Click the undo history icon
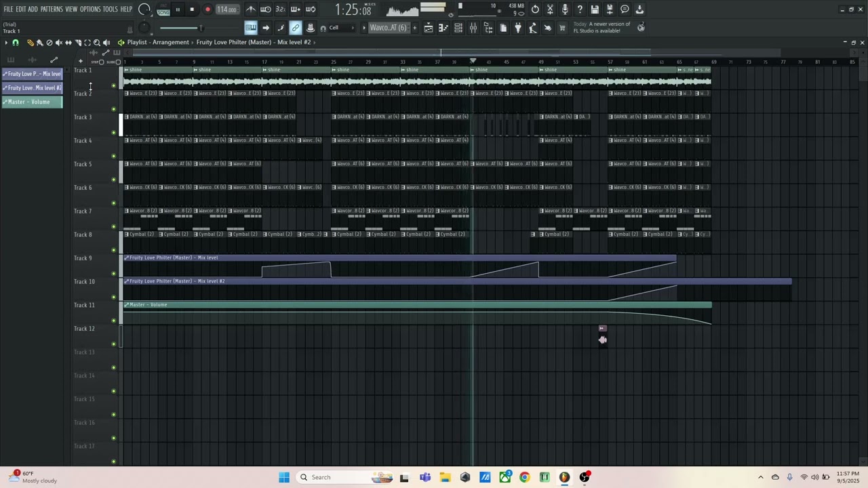868x488 pixels. tap(535, 9)
